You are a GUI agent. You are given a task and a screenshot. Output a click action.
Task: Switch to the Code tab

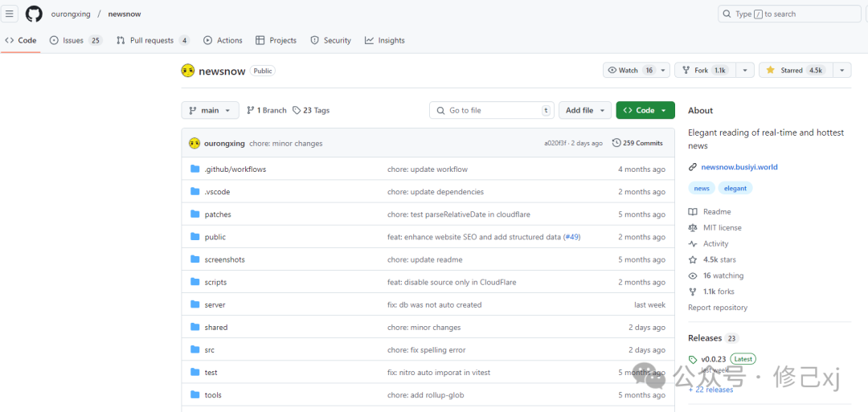pyautogui.click(x=20, y=40)
